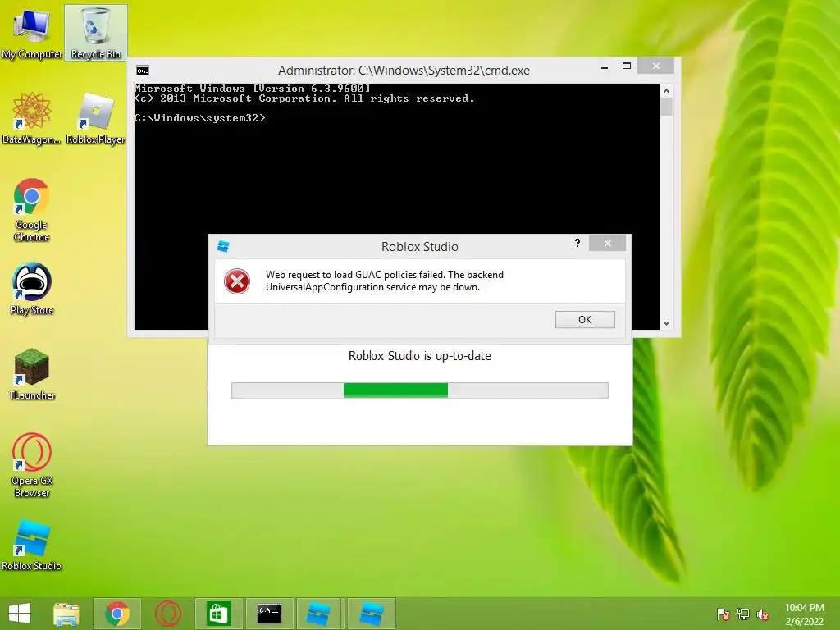Open My Computer desktop icon

(32, 33)
